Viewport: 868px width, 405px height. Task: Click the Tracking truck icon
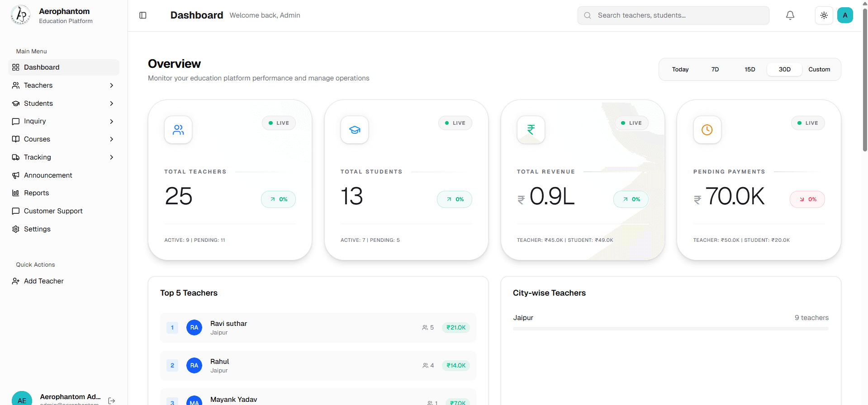pos(16,157)
